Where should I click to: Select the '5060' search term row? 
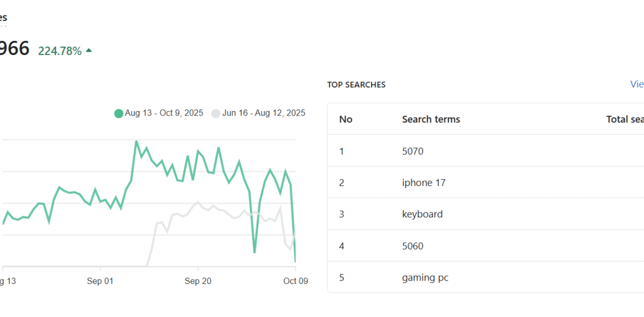pyautogui.click(x=412, y=246)
